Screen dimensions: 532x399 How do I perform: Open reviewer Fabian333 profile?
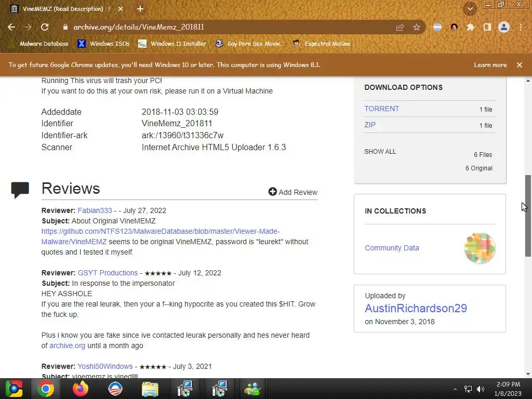(x=95, y=210)
